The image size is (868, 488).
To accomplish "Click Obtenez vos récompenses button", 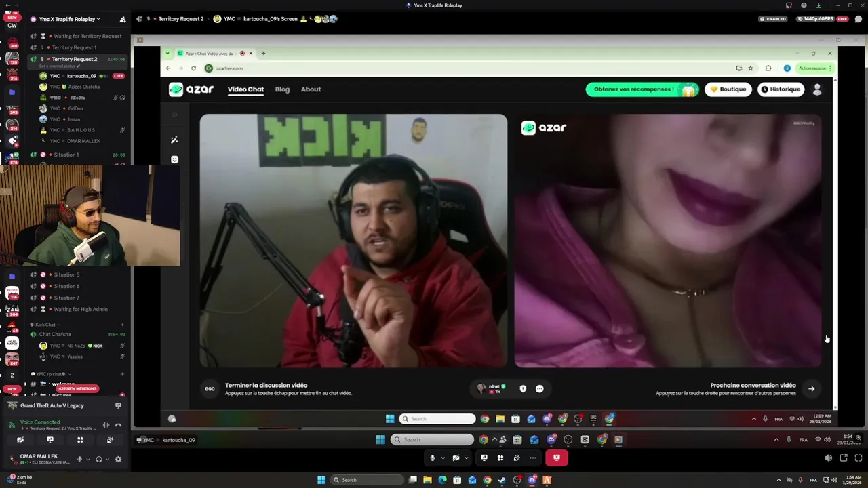I will click(642, 89).
